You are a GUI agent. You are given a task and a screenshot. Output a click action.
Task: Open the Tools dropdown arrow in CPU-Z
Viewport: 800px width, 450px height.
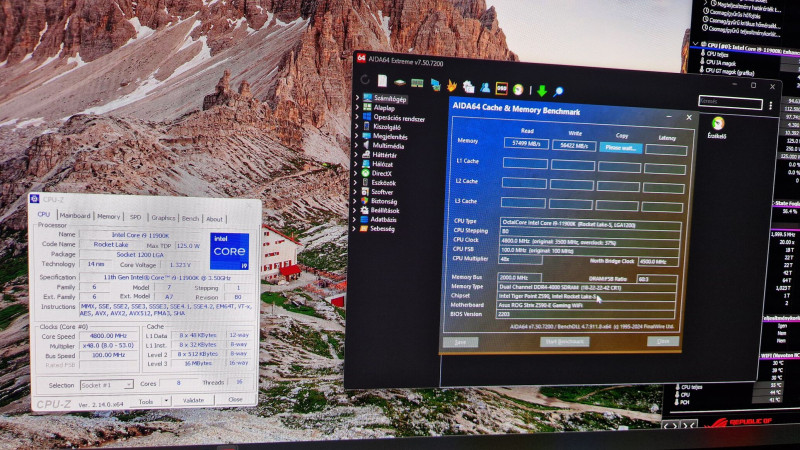point(166,401)
